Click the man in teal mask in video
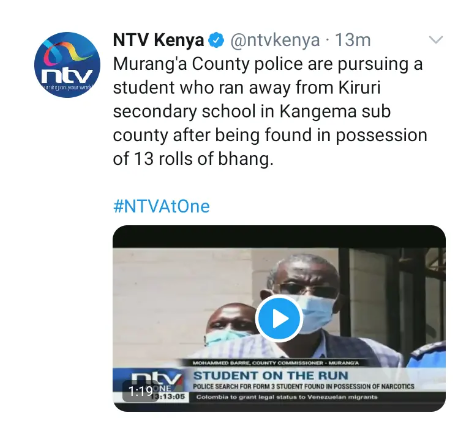This screenshot has height=433, width=476. (228, 327)
